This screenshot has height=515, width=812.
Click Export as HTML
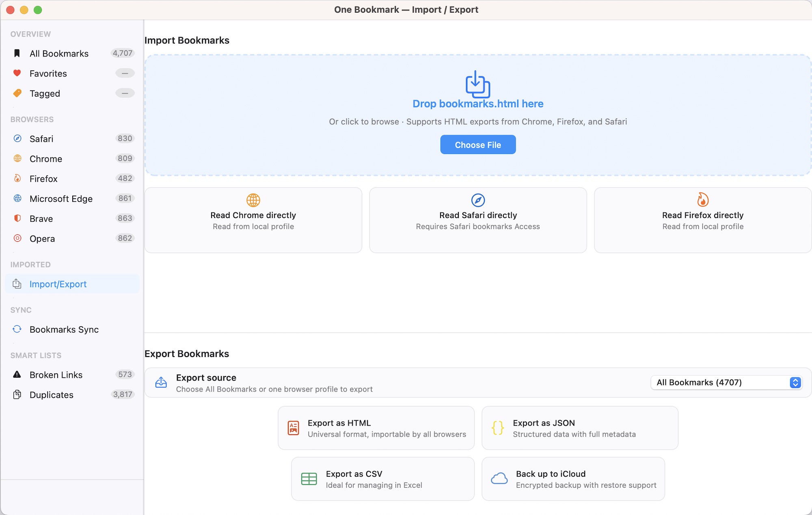point(376,428)
